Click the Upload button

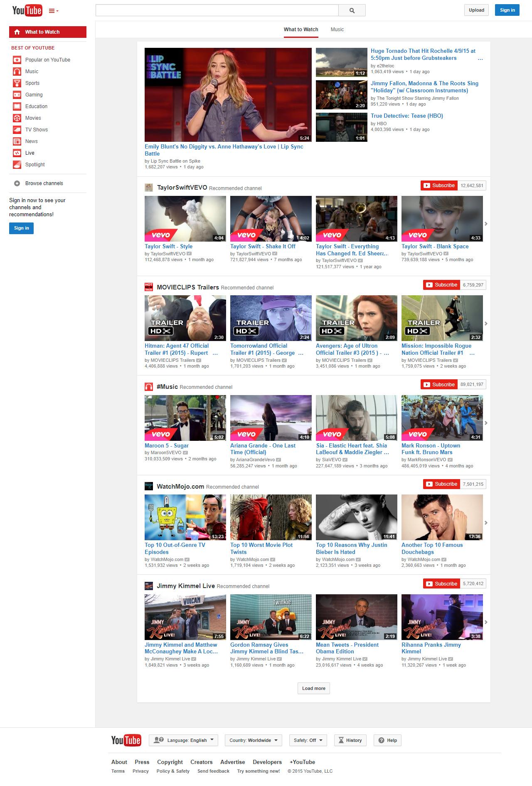coord(476,10)
